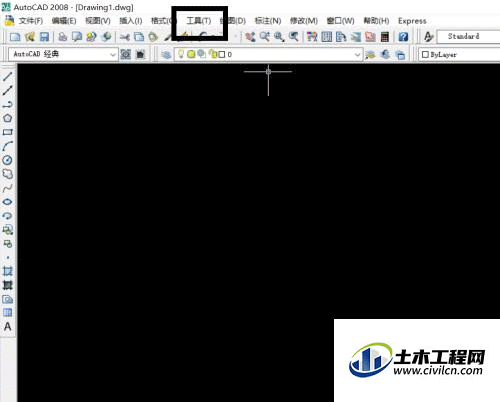Click the Open drawing folder icon
Viewport: 500px width, 402px height.
[30, 37]
